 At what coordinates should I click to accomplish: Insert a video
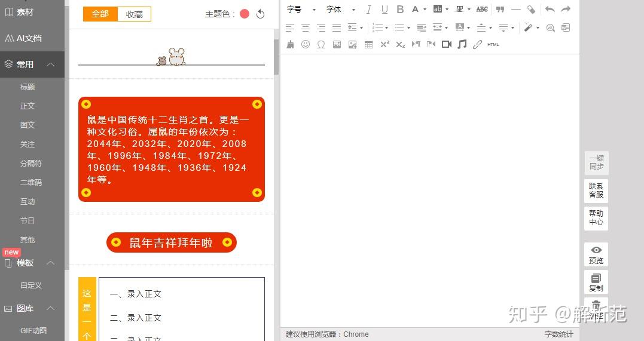pos(447,44)
